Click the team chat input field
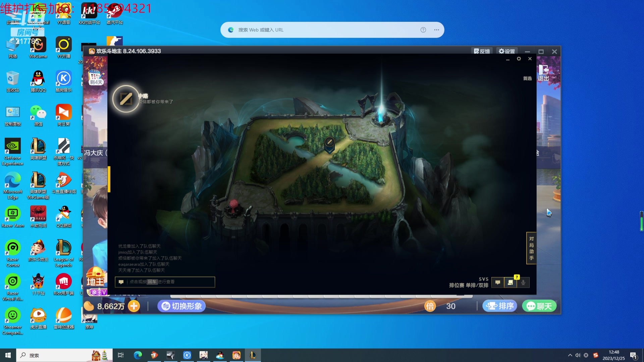Image resolution: width=644 pixels, height=362 pixels. 165,282
